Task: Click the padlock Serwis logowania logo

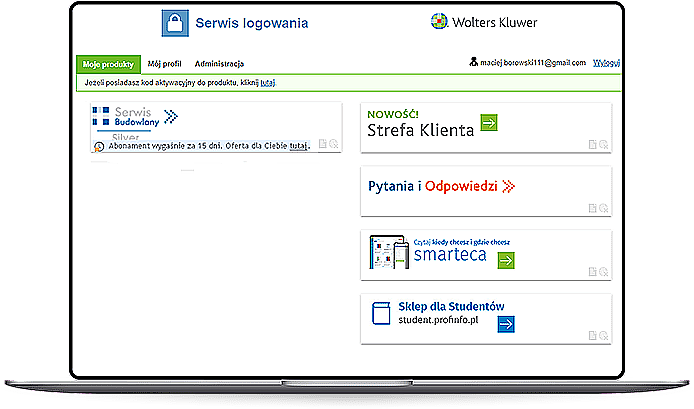Action: [x=175, y=23]
